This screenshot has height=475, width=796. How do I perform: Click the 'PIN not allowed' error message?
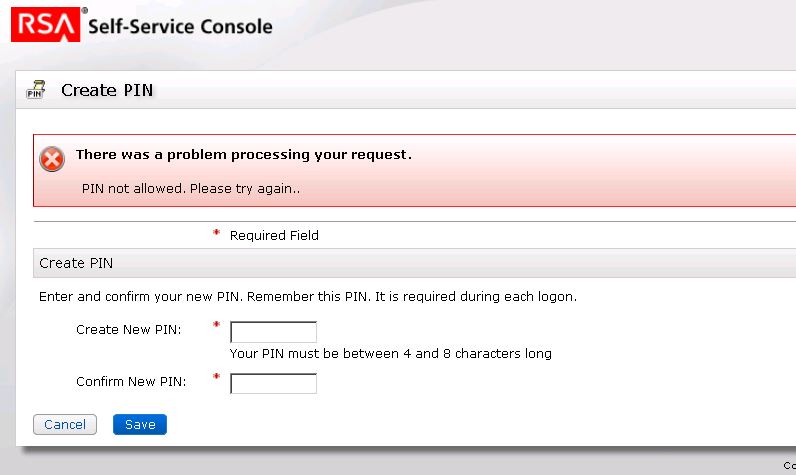pyautogui.click(x=190, y=188)
